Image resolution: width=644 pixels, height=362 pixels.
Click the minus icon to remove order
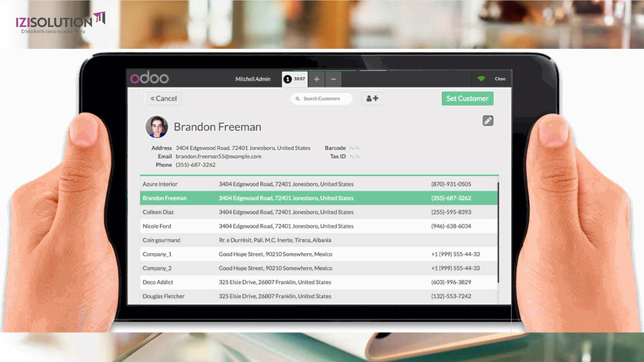(333, 79)
